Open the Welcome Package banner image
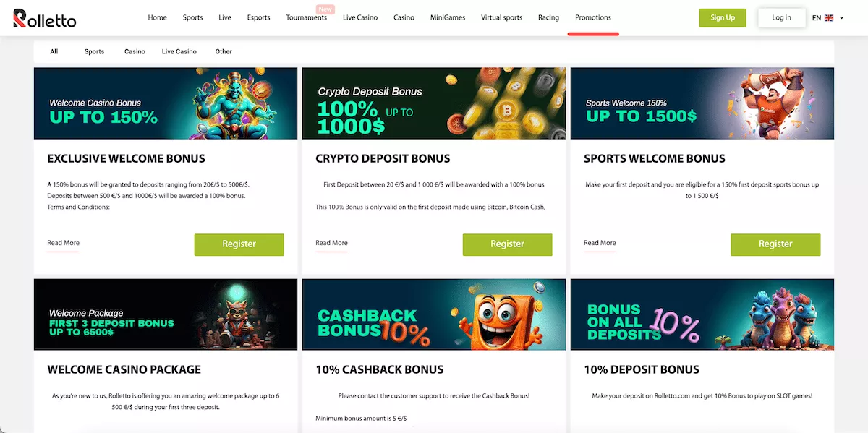The image size is (868, 433). [x=166, y=315]
